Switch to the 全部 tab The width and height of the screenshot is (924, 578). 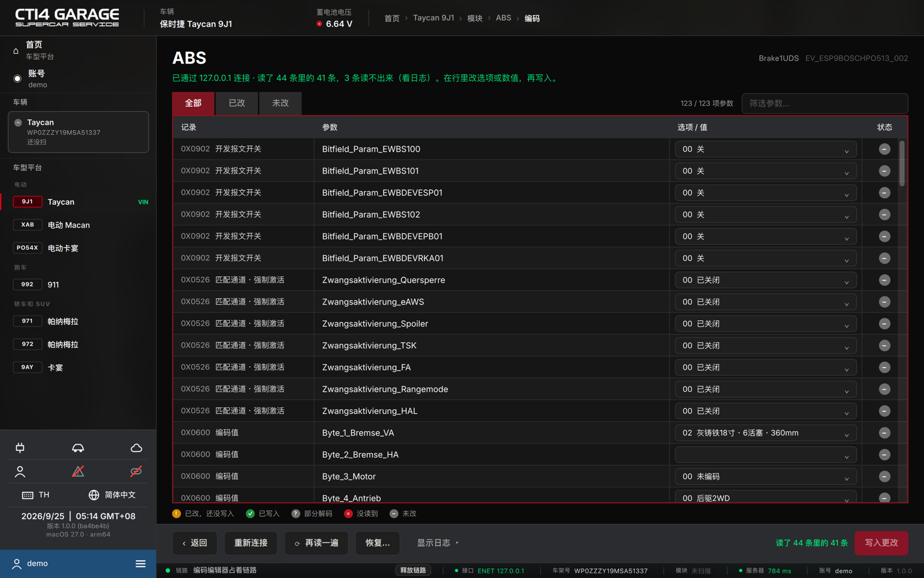(193, 103)
